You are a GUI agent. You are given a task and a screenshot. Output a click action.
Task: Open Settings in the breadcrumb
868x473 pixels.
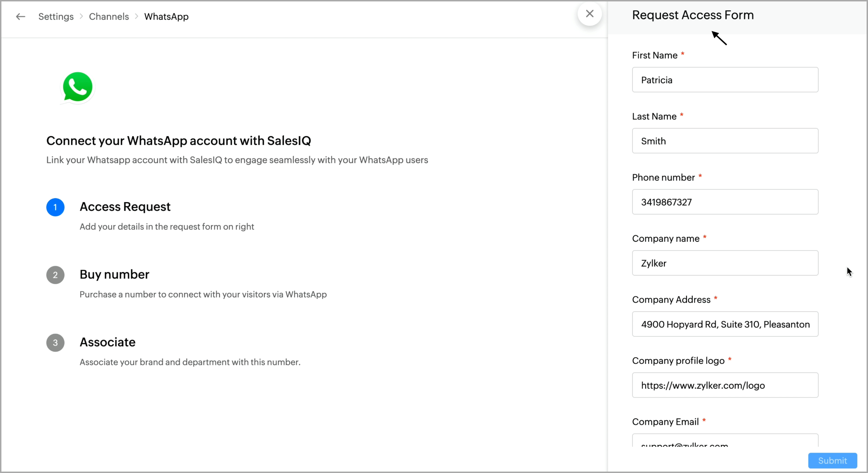[56, 17]
